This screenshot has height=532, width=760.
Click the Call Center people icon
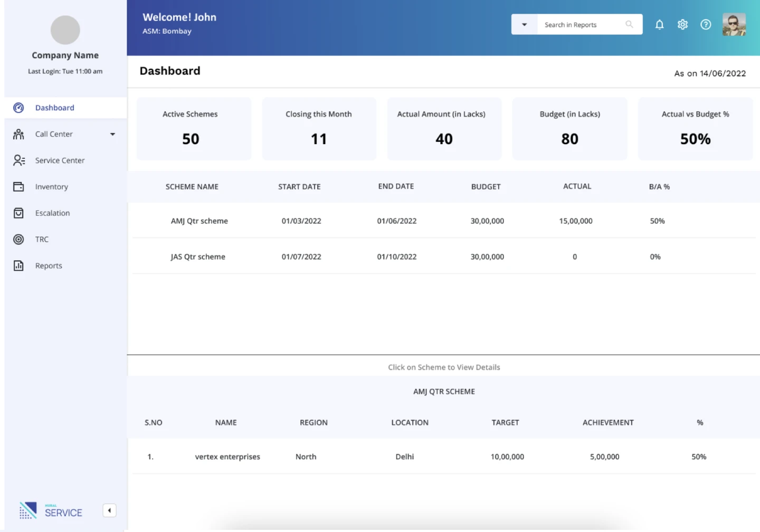(x=18, y=134)
